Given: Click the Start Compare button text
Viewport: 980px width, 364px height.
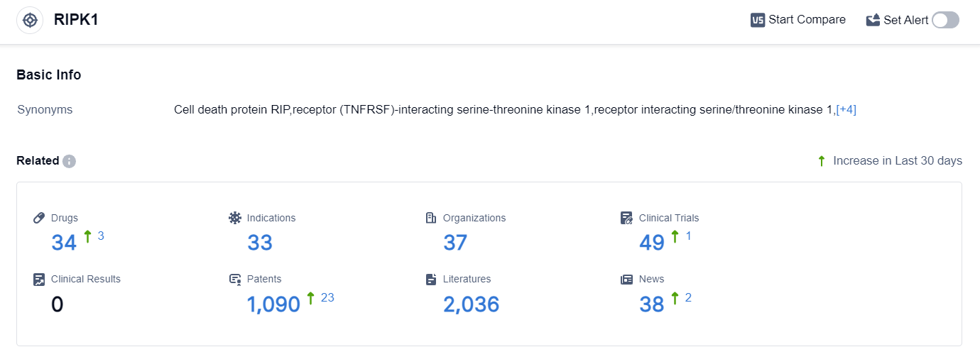Looking at the screenshot, I should pos(807,20).
